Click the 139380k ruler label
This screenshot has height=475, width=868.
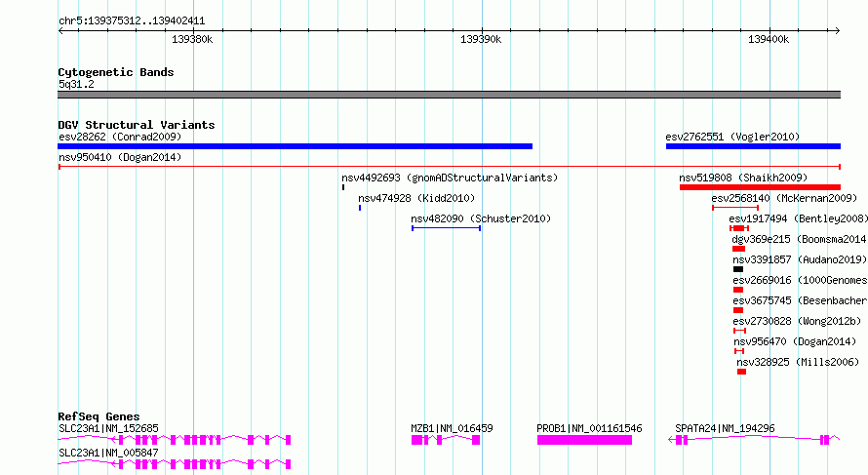point(192,39)
